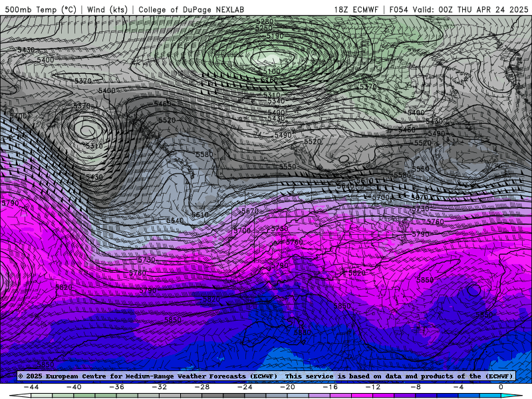Viewport: 532px width, 399px height.
Task: Select the 'Wind (kts)' header label
Action: pos(107,9)
